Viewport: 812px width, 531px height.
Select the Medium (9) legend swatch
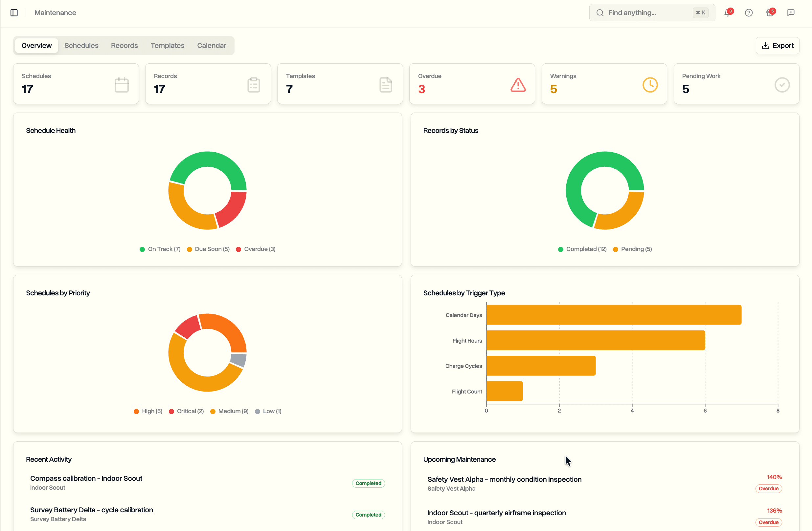pos(213,411)
